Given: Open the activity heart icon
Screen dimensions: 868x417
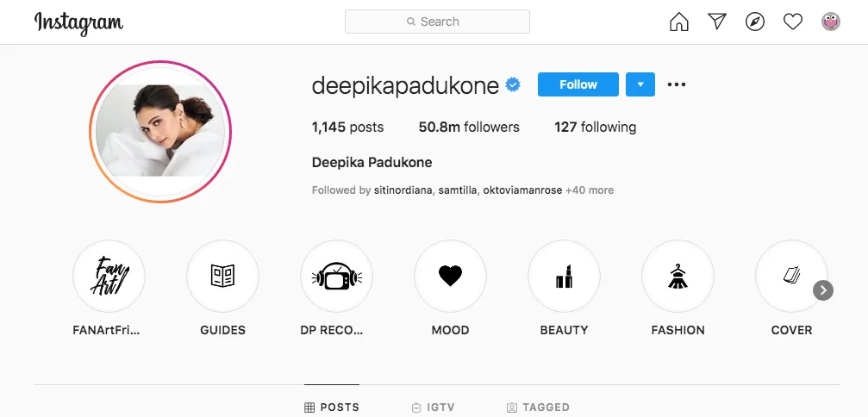Looking at the screenshot, I should pos(793,22).
